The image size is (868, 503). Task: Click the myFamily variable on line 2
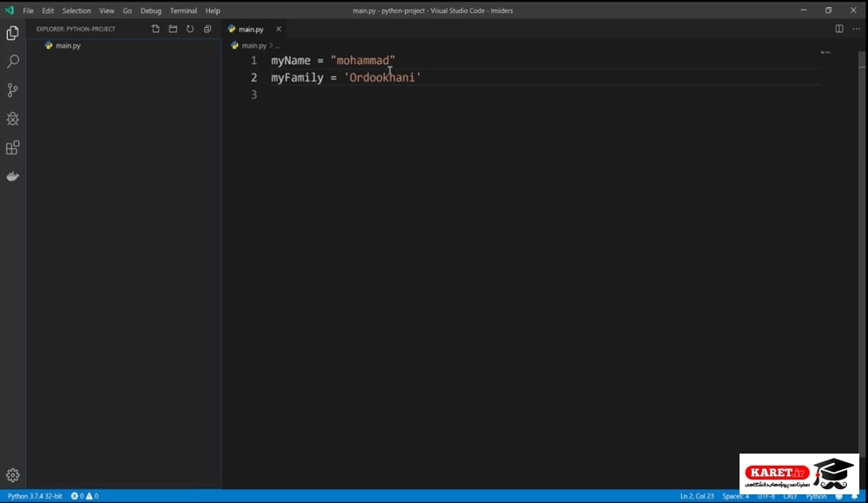pos(297,77)
